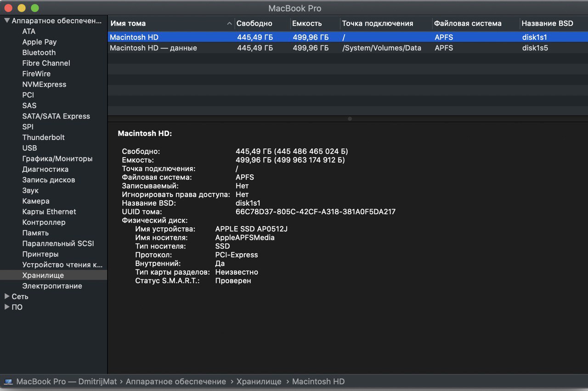Image resolution: width=588 pixels, height=391 pixels.
Task: Close the MacBook Pro window
Action: pos(8,8)
